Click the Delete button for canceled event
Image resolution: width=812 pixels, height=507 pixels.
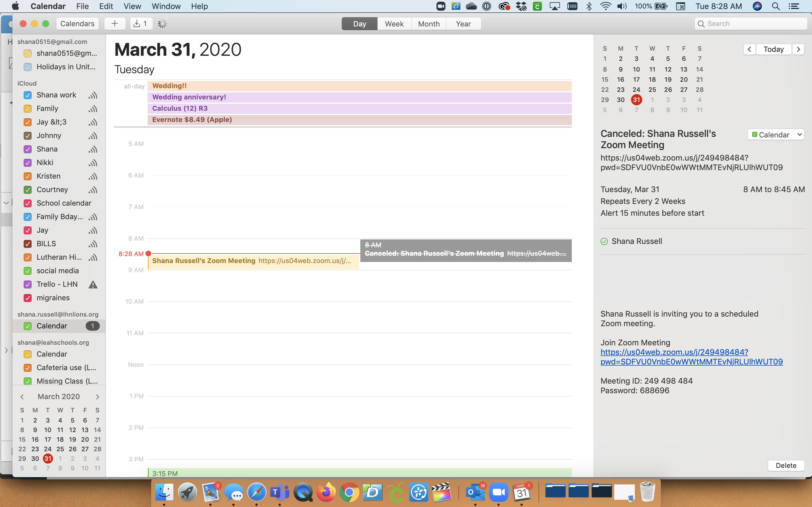(786, 464)
